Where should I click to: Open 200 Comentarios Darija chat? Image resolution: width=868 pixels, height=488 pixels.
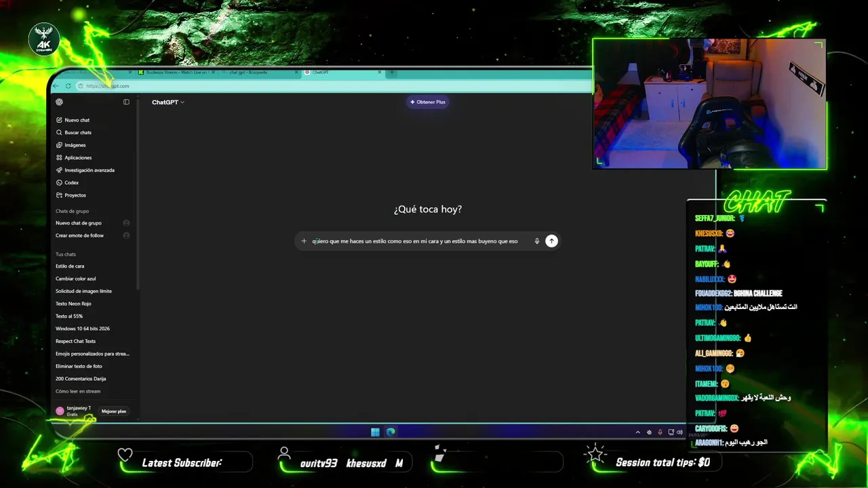(81, 379)
